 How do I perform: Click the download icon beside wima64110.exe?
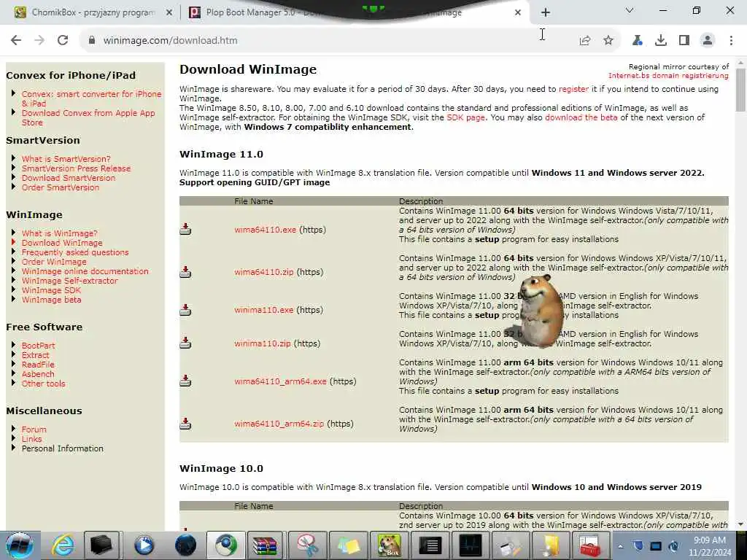coord(185,230)
